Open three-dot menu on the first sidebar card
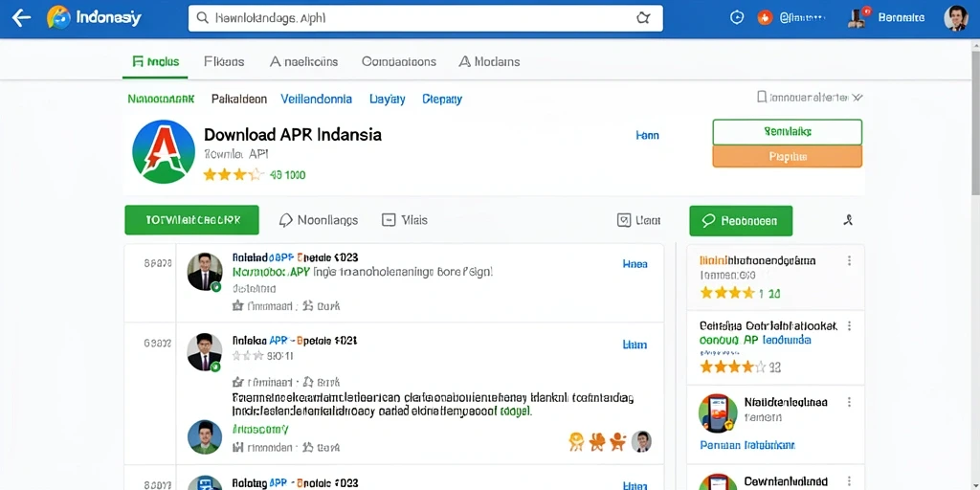The height and width of the screenshot is (490, 980). (x=850, y=261)
